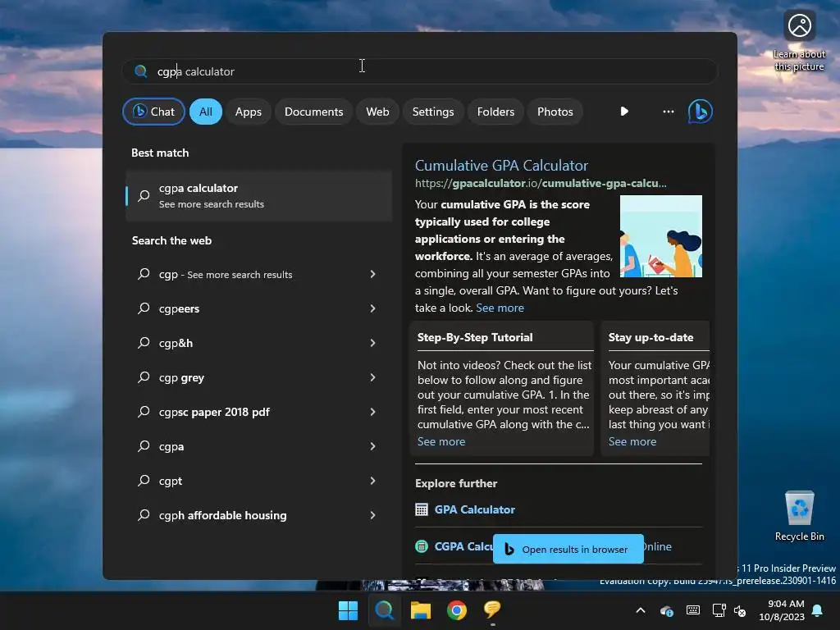
Task: Click the illustrated GPA preview thumbnail
Action: pos(661,236)
